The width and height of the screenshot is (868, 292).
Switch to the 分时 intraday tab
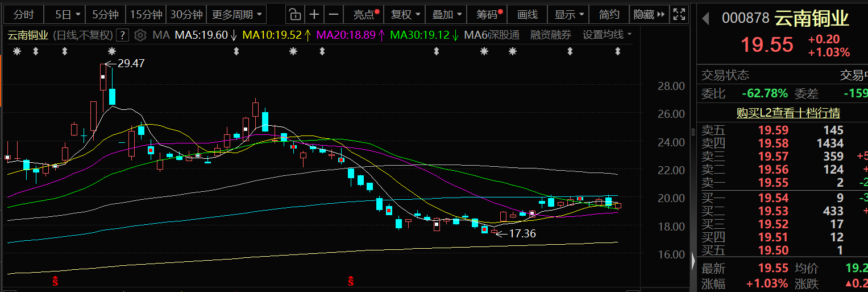pyautogui.click(x=24, y=14)
